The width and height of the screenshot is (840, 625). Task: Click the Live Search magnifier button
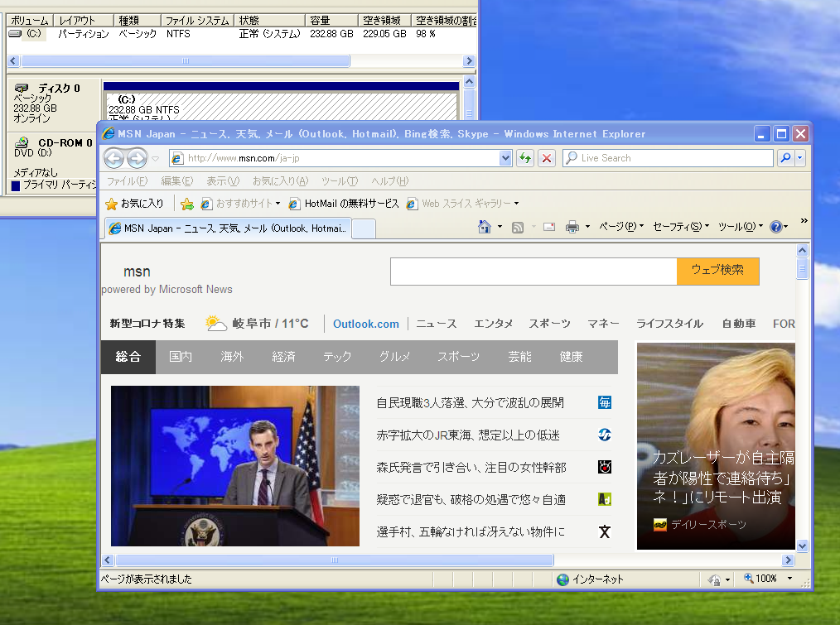(785, 158)
